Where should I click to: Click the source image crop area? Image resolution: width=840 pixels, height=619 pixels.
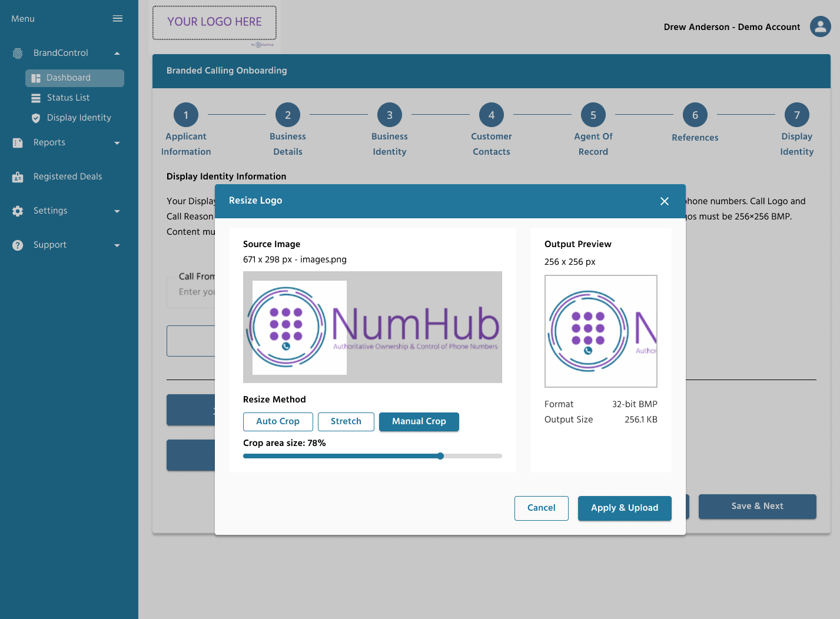(300, 328)
